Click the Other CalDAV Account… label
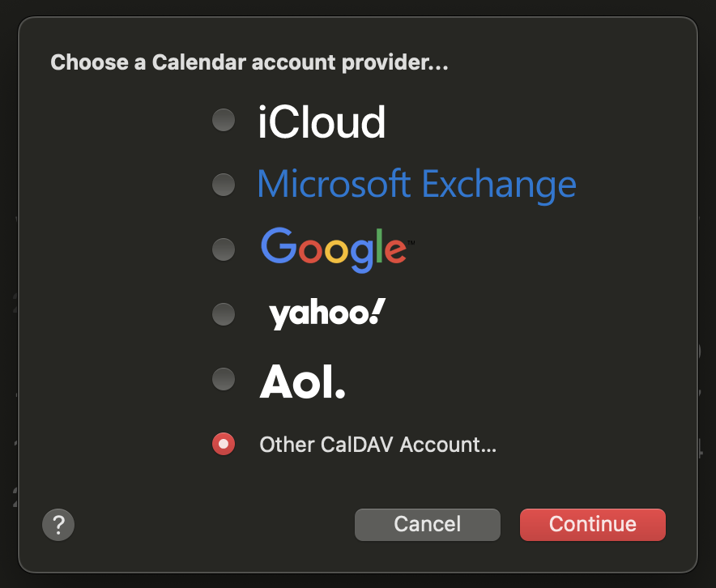Screen dimensions: 716x588 (377, 444)
